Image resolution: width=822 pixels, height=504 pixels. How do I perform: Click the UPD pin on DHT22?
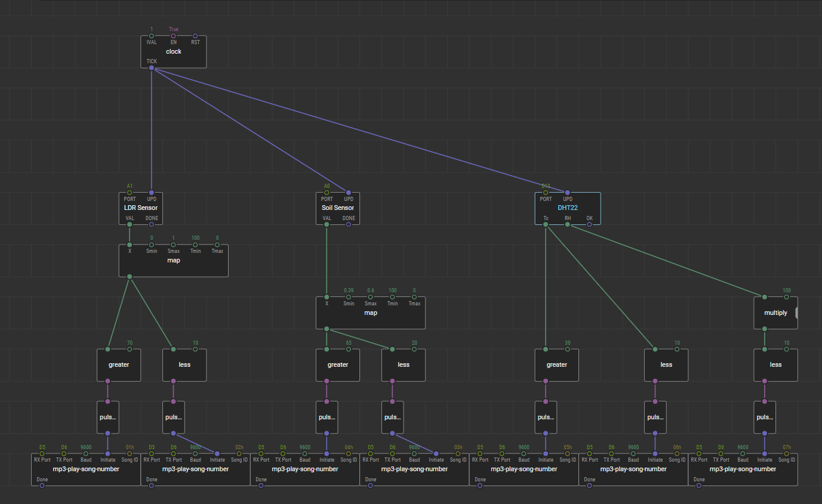coord(568,193)
